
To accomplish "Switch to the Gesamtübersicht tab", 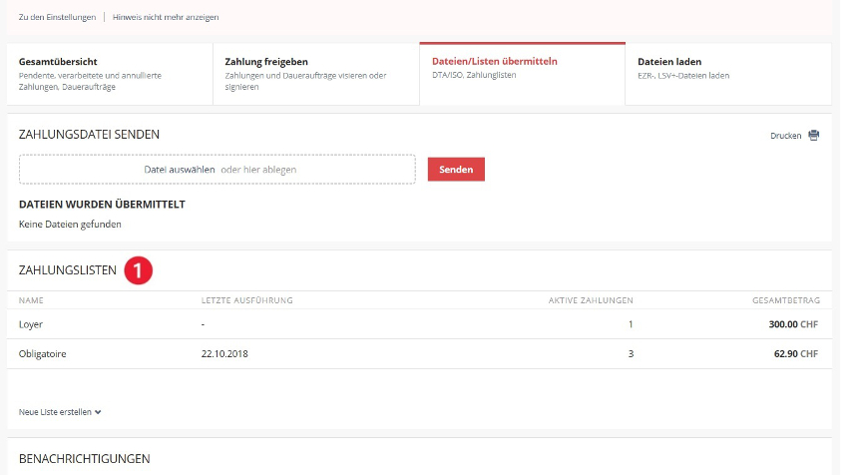I will [110, 74].
